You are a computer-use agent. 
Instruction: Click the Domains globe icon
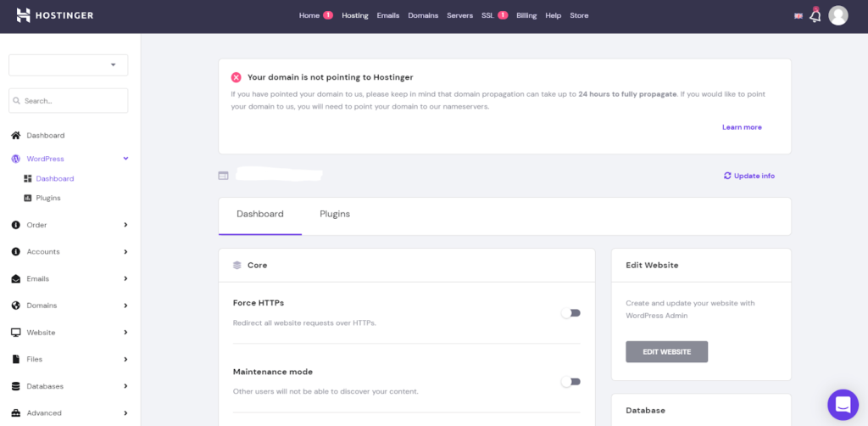[x=16, y=305]
